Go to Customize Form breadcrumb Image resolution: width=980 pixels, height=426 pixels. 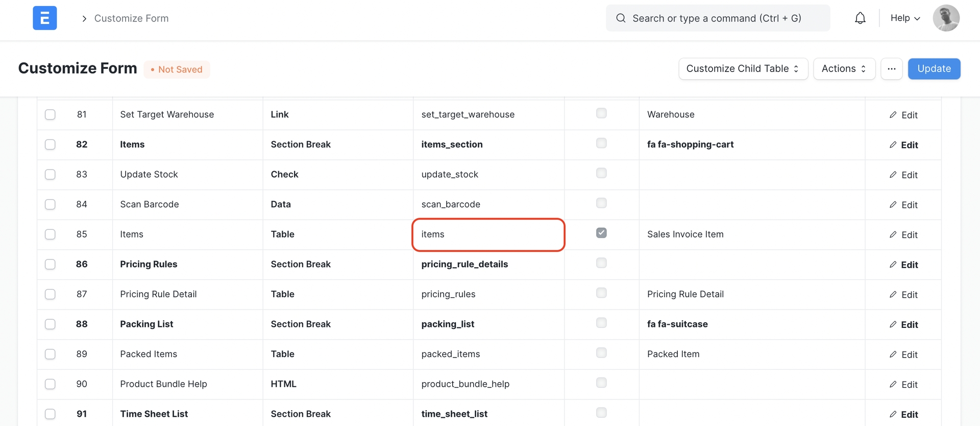pyautogui.click(x=131, y=18)
